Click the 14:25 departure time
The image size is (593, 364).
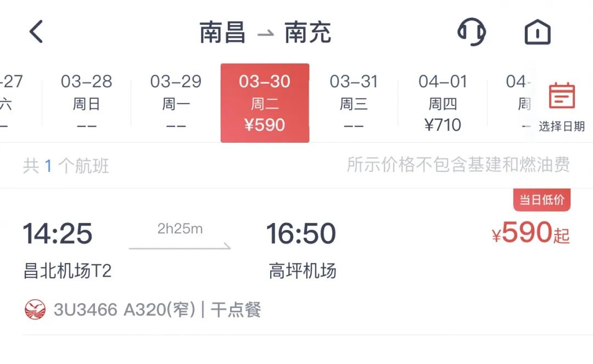point(58,233)
